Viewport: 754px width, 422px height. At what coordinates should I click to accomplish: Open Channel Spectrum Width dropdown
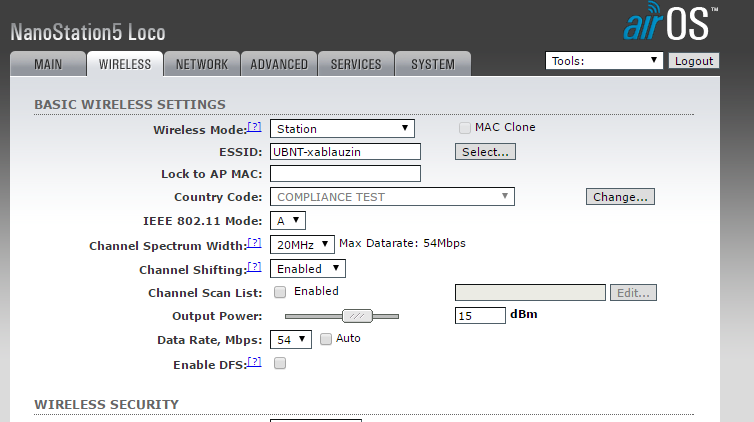[302, 245]
